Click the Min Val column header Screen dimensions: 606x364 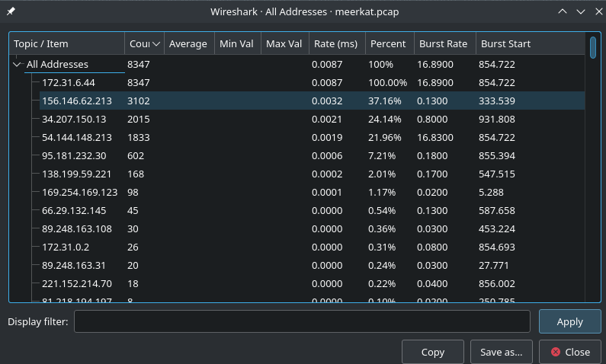pos(238,43)
